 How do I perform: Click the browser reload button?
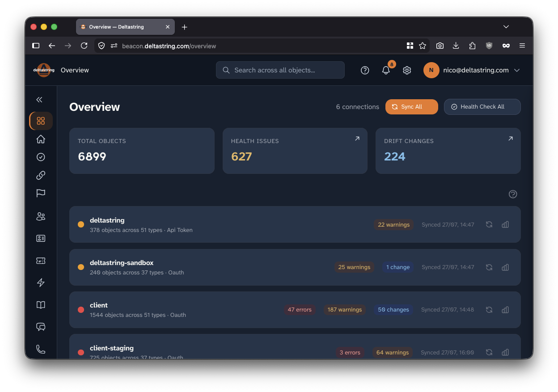[84, 46]
